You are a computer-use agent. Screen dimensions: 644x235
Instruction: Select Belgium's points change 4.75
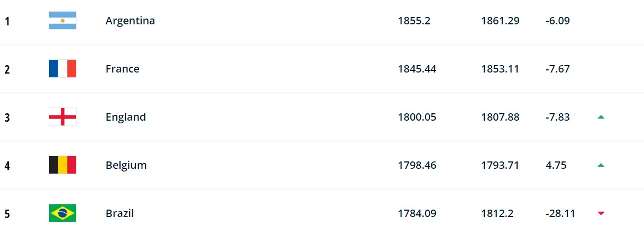556,165
